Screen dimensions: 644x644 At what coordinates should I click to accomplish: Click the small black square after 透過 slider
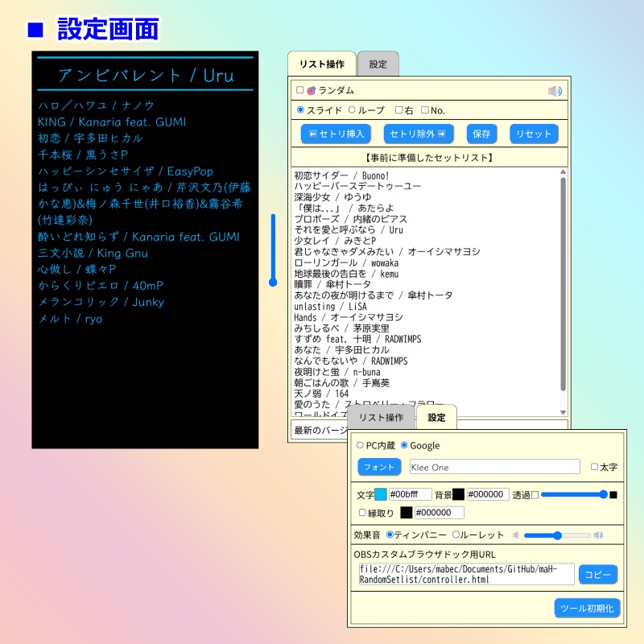(613, 495)
